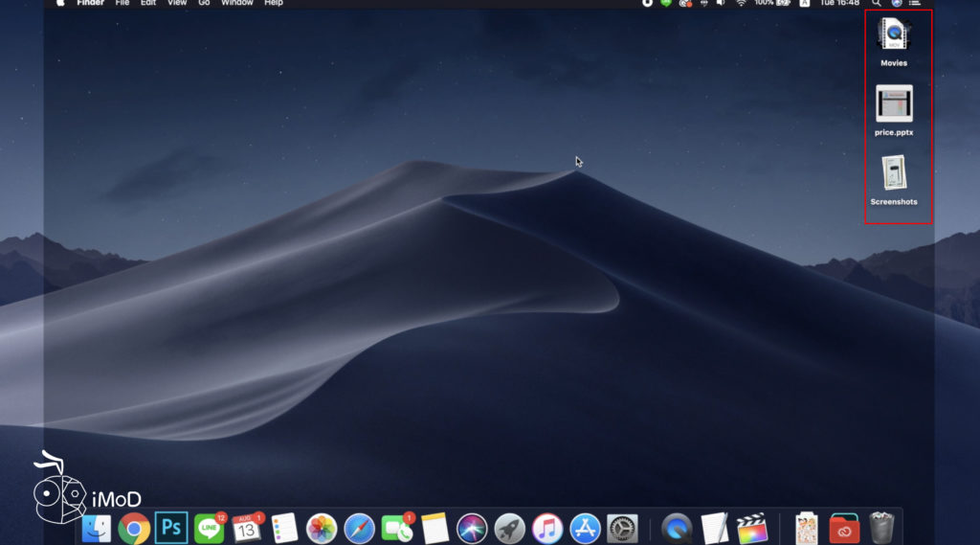Launch Google Chrome from the Dock

pos(134,530)
